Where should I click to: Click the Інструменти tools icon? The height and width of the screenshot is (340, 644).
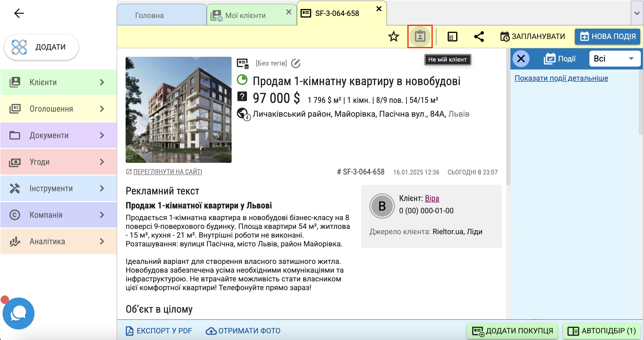click(15, 188)
